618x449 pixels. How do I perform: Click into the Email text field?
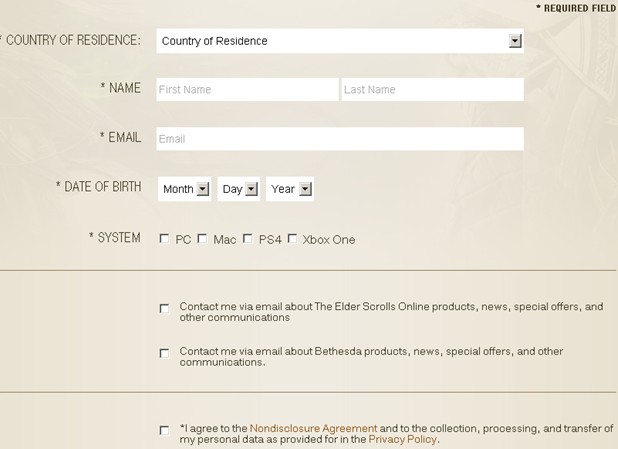340,139
